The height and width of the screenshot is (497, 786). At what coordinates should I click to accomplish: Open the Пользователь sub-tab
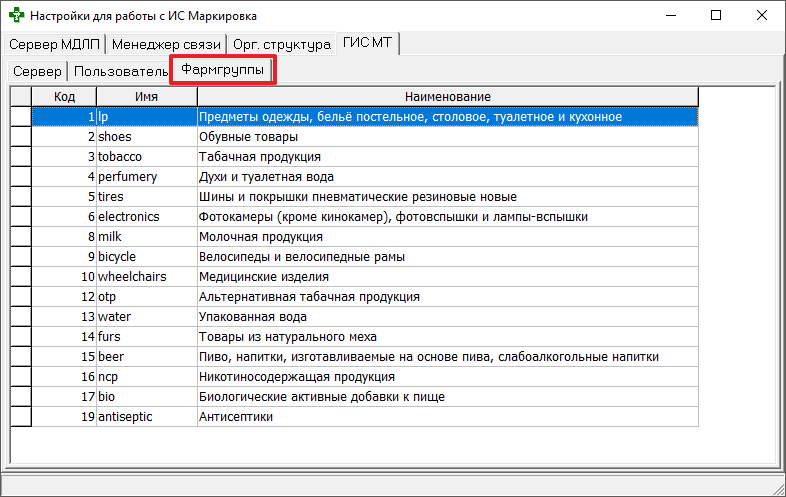click(120, 72)
